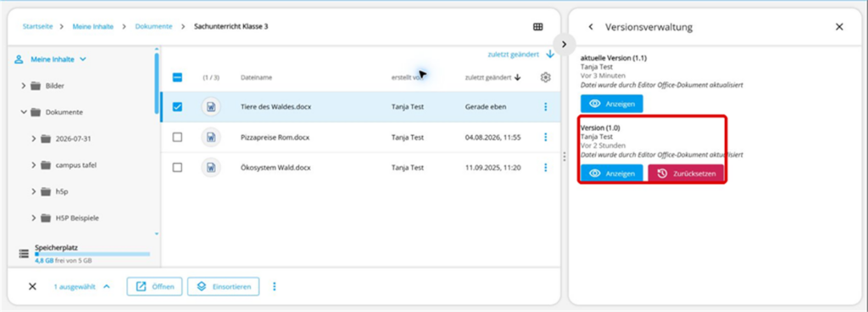Image resolution: width=868 pixels, height=312 pixels.
Task: Click the panel splitter handle dots
Action: [564, 157]
